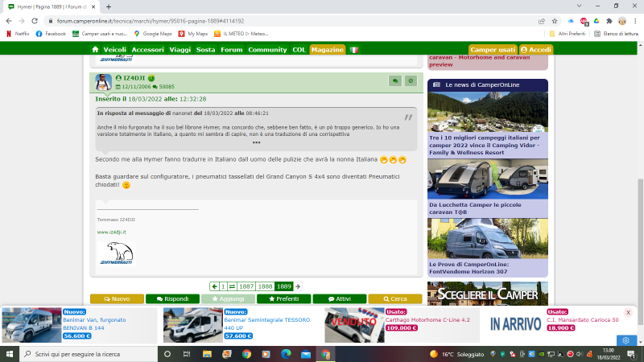644x362 pixels.
Task: Open the Camper usati page
Action: click(493, 50)
